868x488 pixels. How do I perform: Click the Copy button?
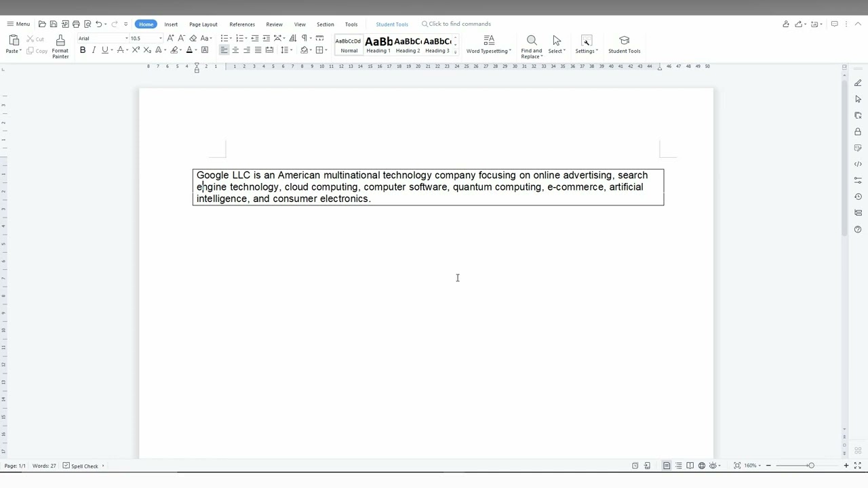[x=37, y=51]
